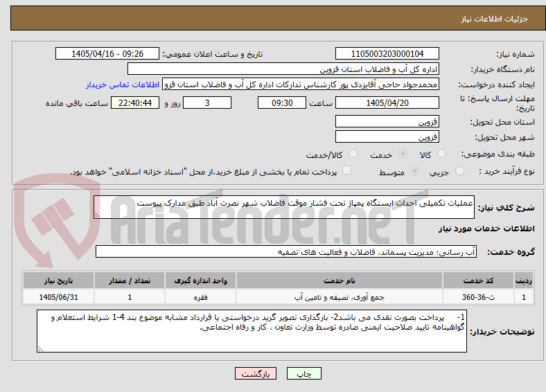The width and height of the screenshot is (546, 392).
Task: Select the خدمت radio button
Action: pos(403,154)
